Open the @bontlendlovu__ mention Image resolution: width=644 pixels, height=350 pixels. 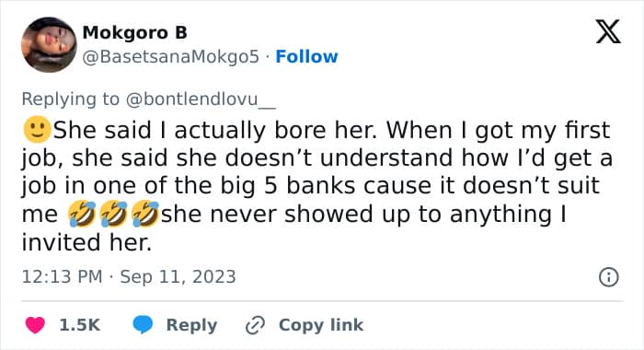click(201, 99)
